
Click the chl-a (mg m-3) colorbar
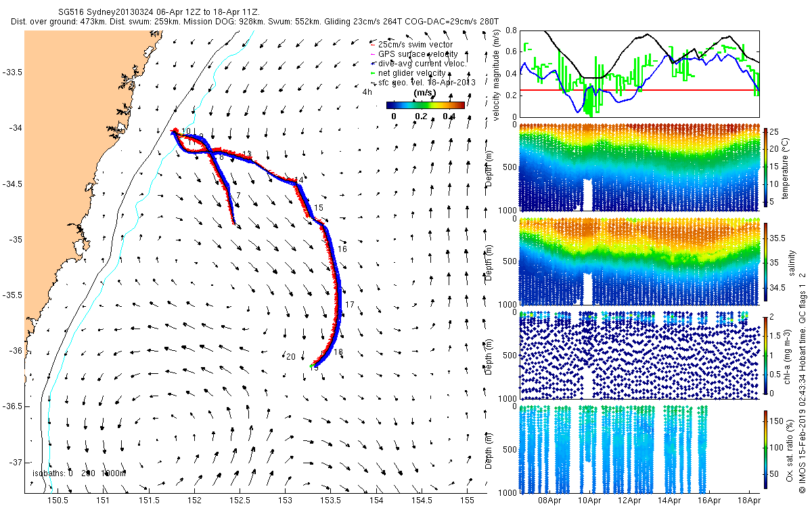tap(765, 355)
